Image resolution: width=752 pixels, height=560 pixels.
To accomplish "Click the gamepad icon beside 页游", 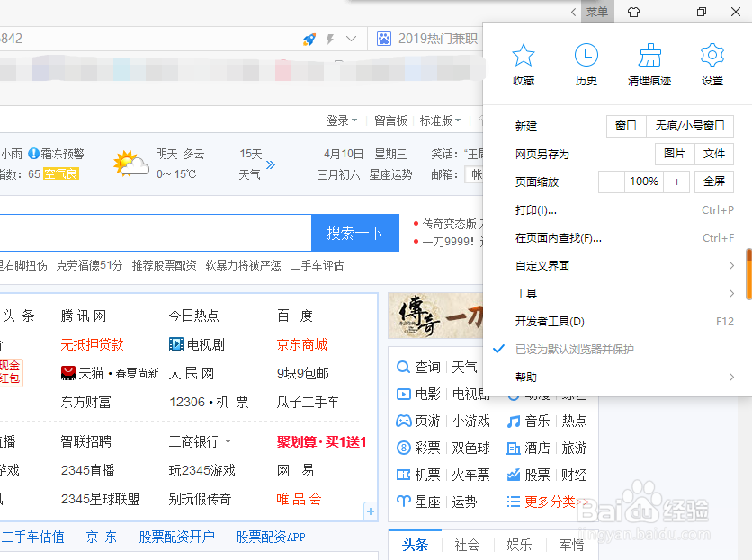I will [403, 421].
